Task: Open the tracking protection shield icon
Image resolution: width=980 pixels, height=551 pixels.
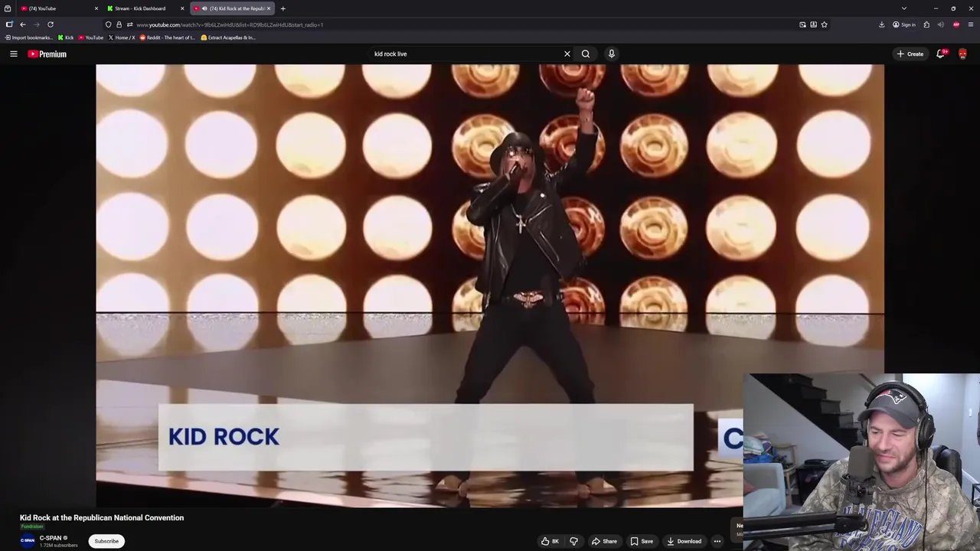Action: 108,24
